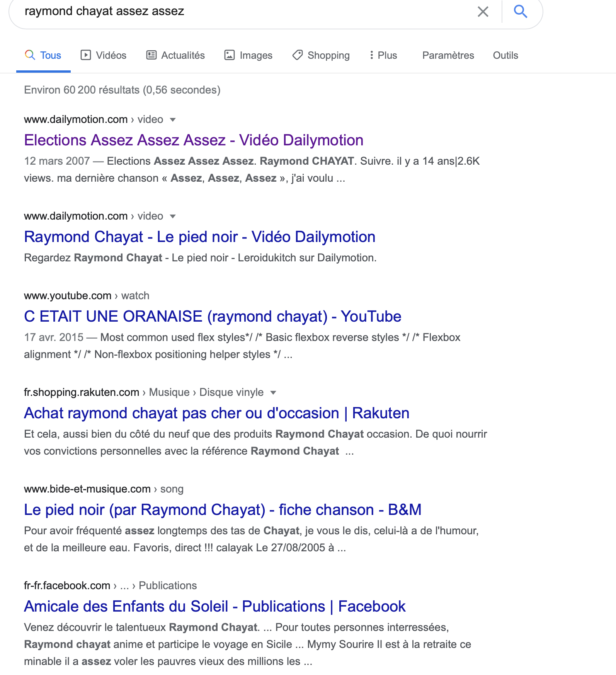Viewport: 616px width, 675px height.
Task: Clear the search box with the X icon
Action: click(x=483, y=12)
